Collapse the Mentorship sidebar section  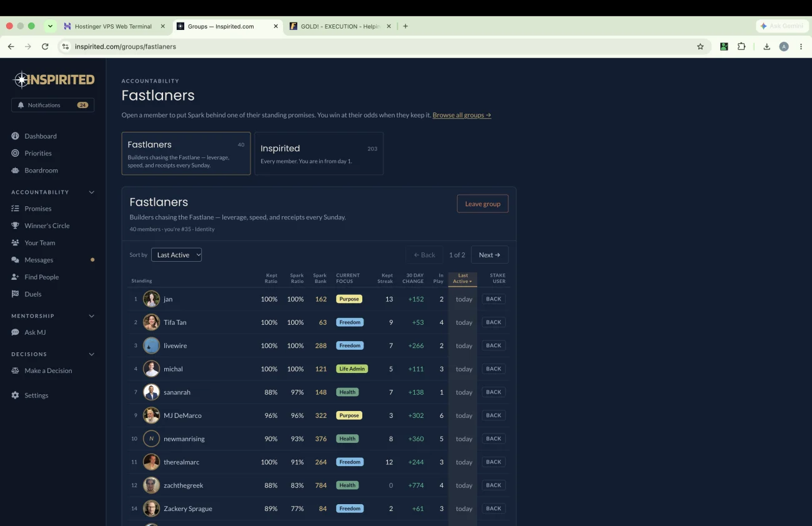click(x=92, y=316)
